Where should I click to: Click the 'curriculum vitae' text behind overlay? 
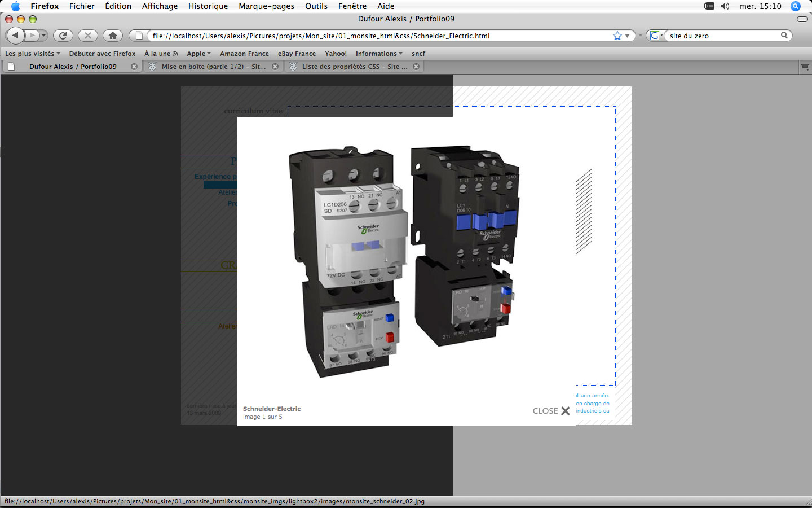tap(253, 111)
